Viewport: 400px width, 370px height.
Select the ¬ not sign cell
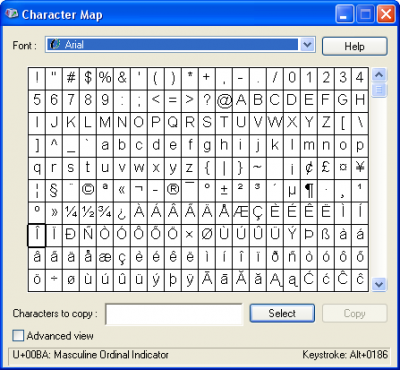point(139,190)
